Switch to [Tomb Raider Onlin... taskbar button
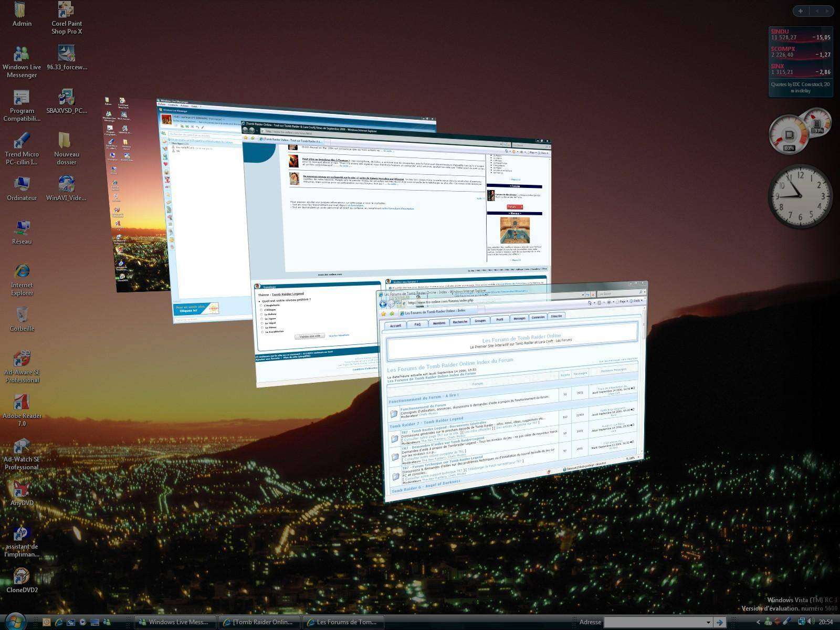 [x=259, y=622]
